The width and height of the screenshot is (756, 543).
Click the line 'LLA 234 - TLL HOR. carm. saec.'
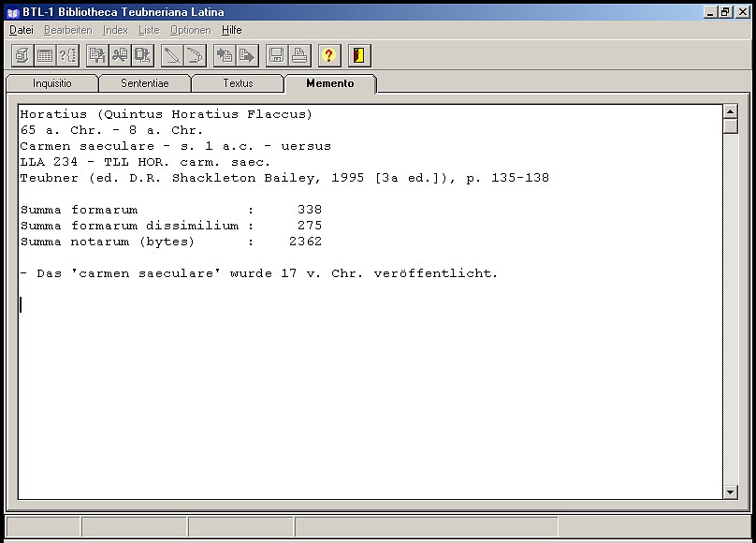click(145, 162)
